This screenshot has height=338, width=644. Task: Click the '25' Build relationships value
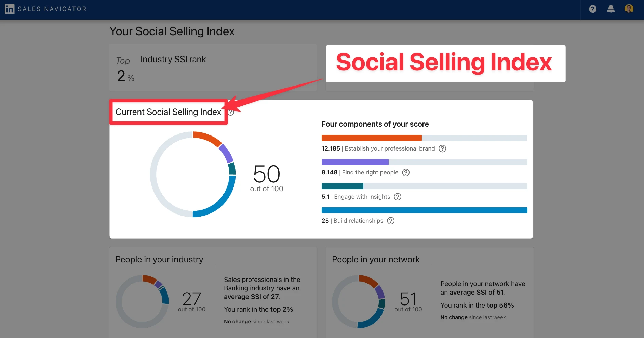pos(325,221)
